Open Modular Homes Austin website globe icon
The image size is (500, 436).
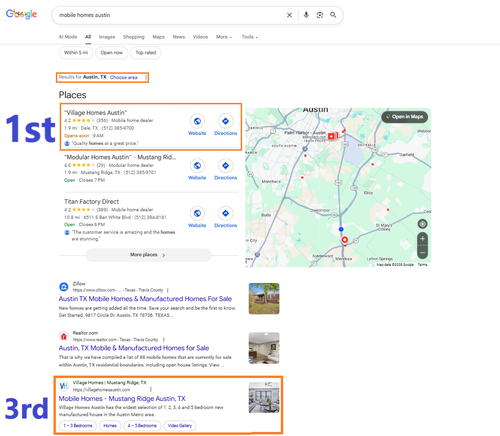tap(197, 166)
